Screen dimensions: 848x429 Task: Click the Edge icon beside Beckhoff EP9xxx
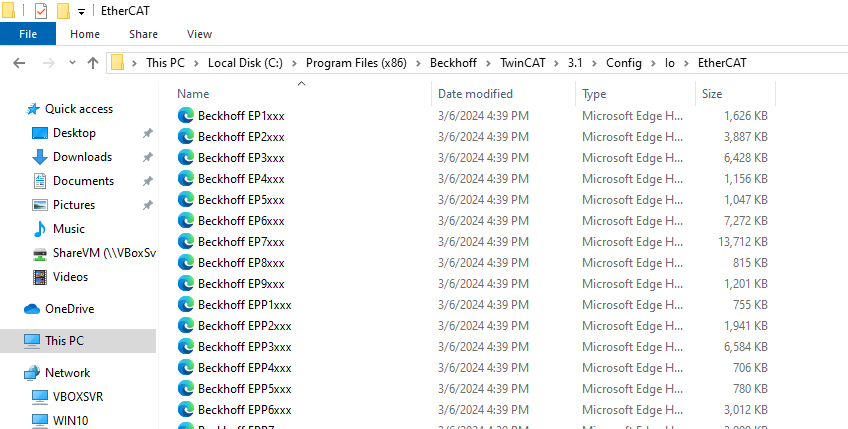(186, 283)
